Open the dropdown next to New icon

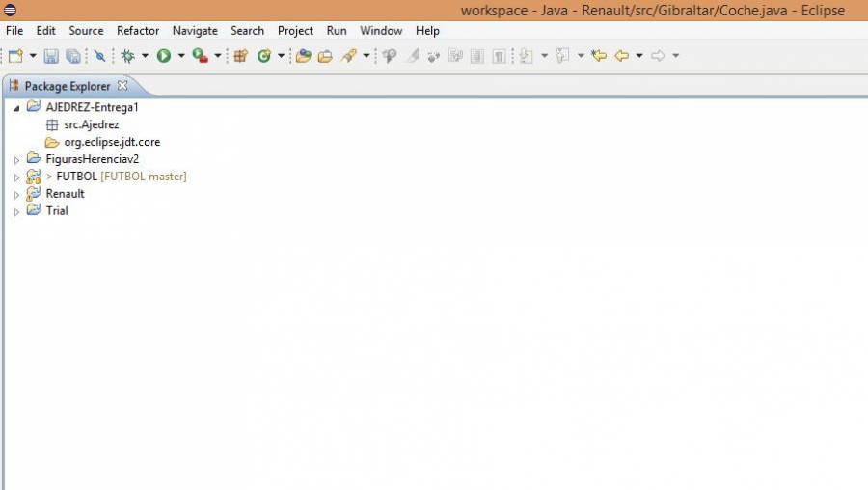[x=33, y=56]
